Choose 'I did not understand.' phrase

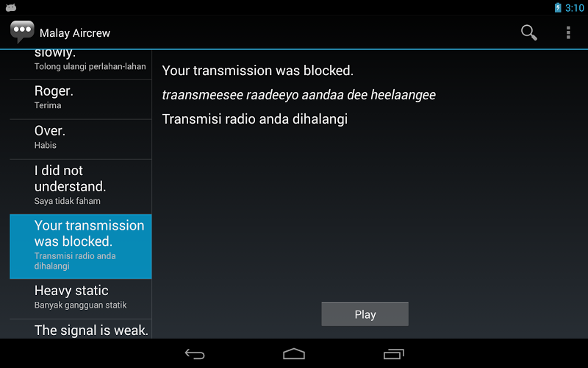[x=81, y=187]
